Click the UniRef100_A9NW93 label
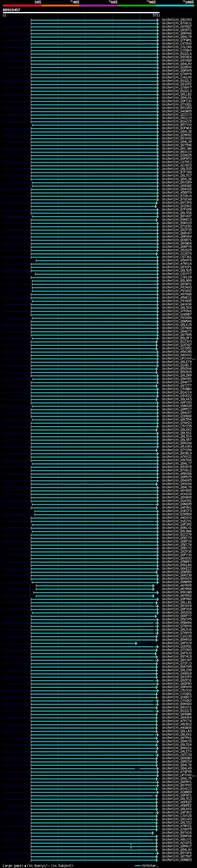197x868 pixels. pos(176,860)
